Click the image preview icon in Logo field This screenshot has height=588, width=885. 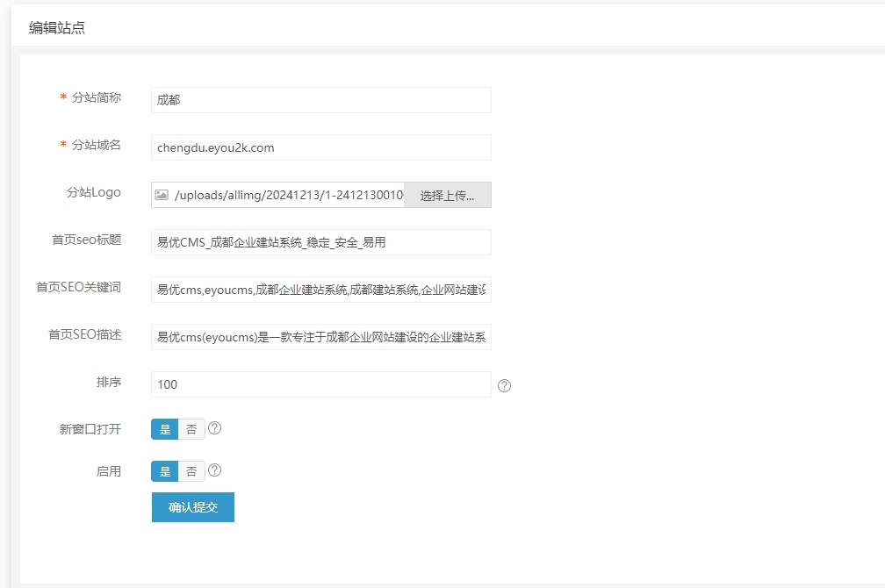(x=162, y=195)
